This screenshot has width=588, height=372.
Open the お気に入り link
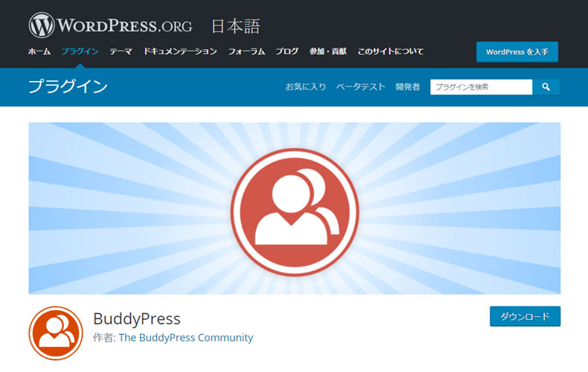click(306, 87)
